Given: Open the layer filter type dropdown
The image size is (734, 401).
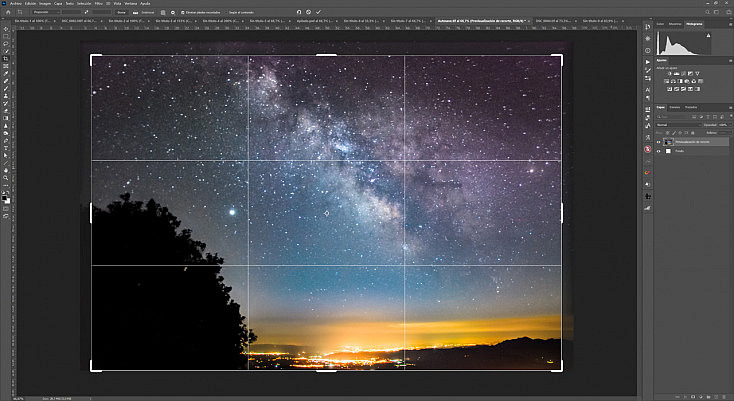Looking at the screenshot, I should (x=672, y=117).
